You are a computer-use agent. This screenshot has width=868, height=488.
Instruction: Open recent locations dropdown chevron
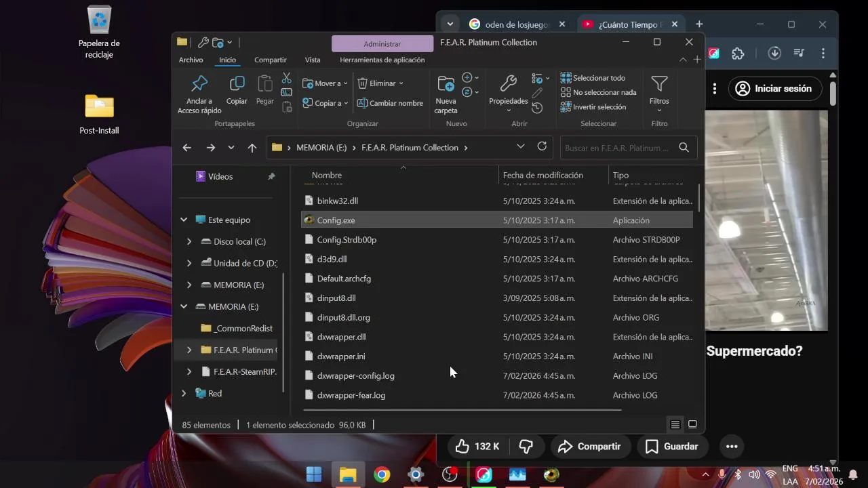click(x=231, y=148)
